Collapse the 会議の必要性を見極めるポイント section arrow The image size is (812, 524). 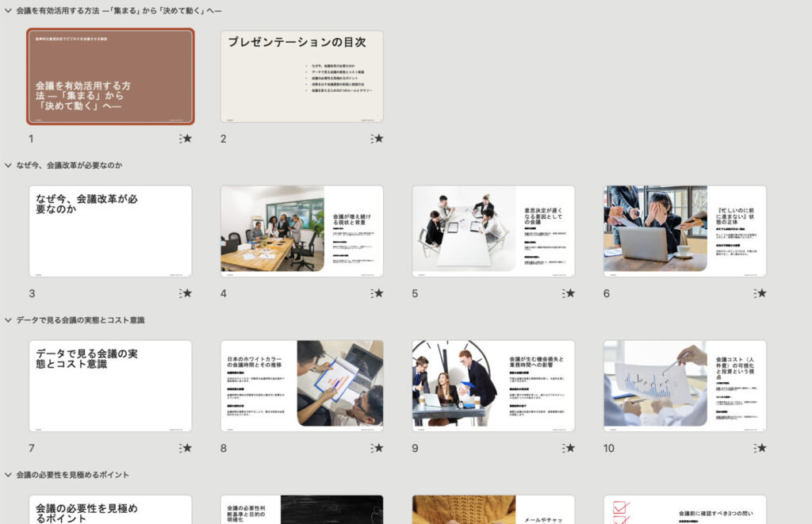8,475
